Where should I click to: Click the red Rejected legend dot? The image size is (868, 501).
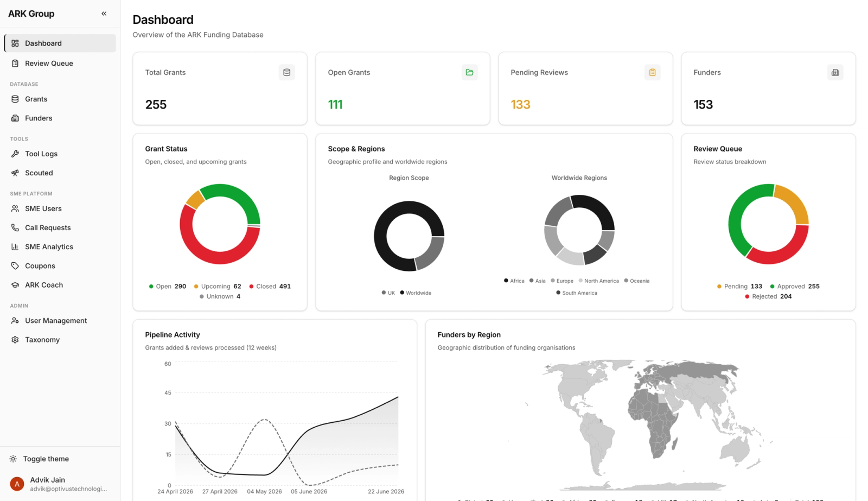point(747,297)
